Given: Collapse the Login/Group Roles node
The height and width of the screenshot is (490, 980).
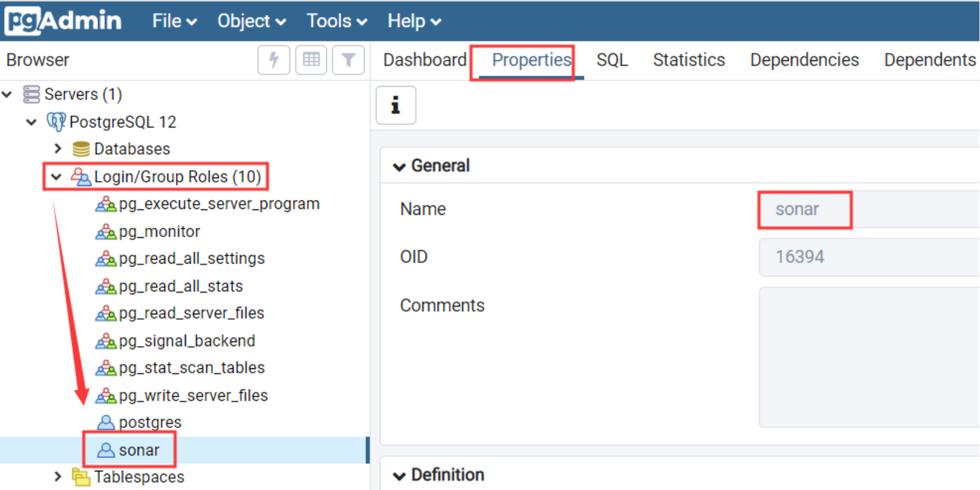Looking at the screenshot, I should click(56, 177).
